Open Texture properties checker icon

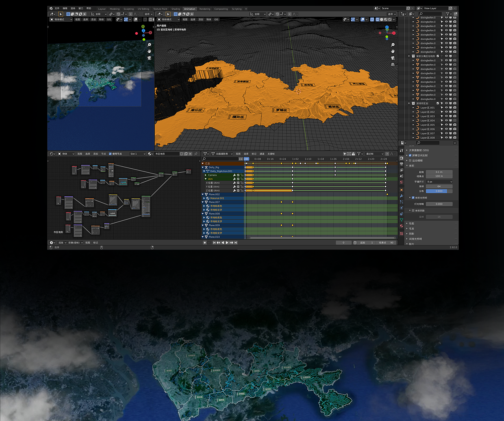(x=402, y=233)
